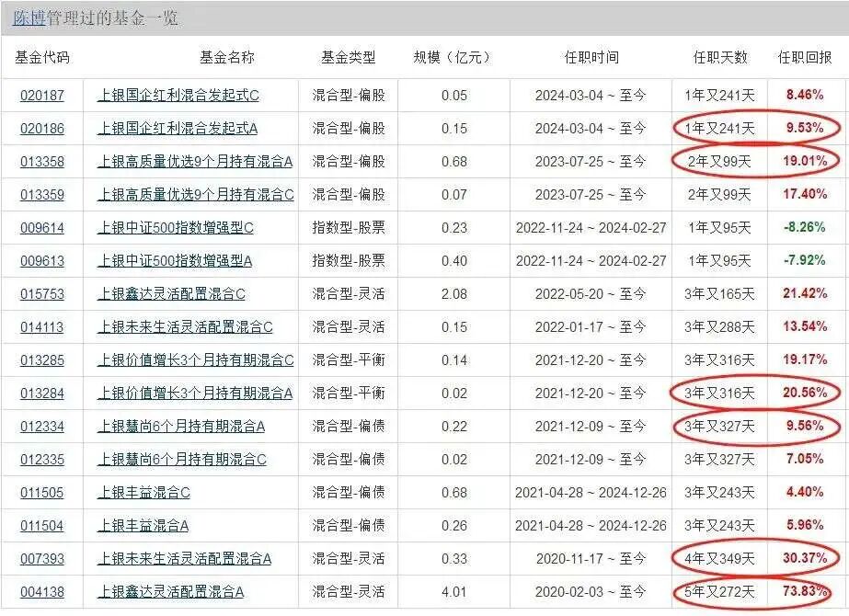This screenshot has width=849, height=616.
Task: Select tenure 3年又165天 cell
Action: pyautogui.click(x=719, y=294)
